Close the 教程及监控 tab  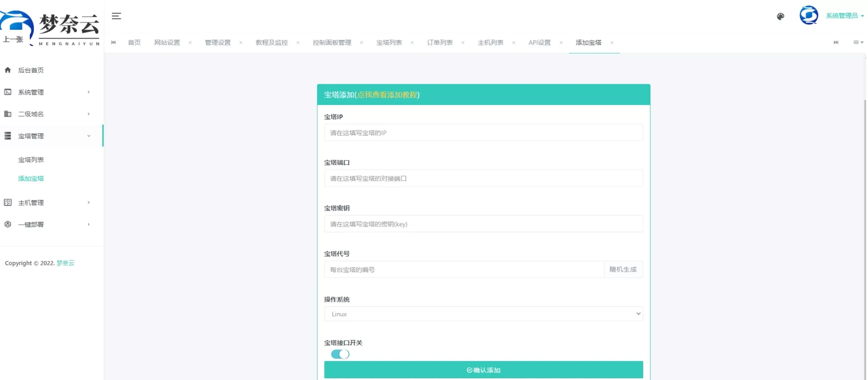(x=298, y=42)
